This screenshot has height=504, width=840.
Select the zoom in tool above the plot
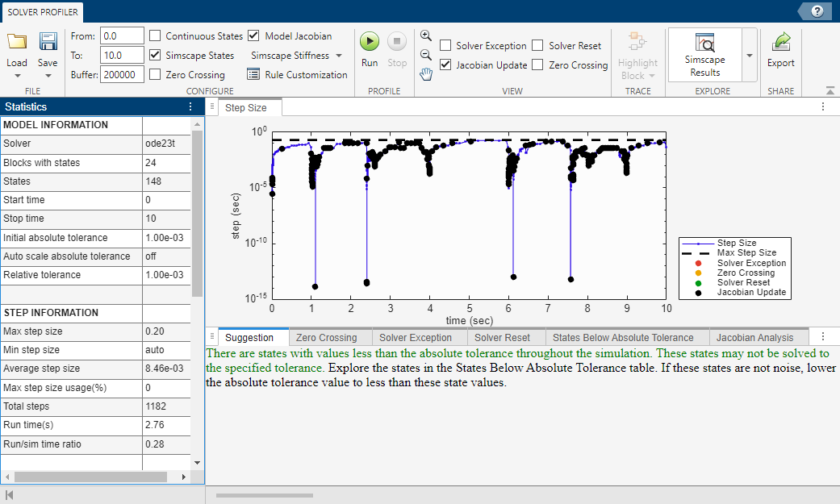425,36
